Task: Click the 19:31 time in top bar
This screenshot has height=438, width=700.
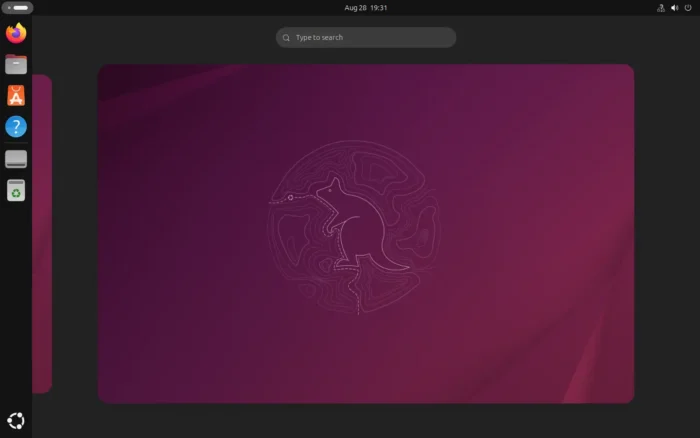Action: coord(378,7)
